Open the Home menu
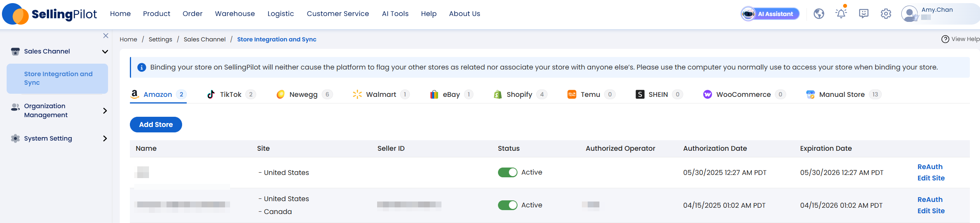 pyautogui.click(x=120, y=14)
